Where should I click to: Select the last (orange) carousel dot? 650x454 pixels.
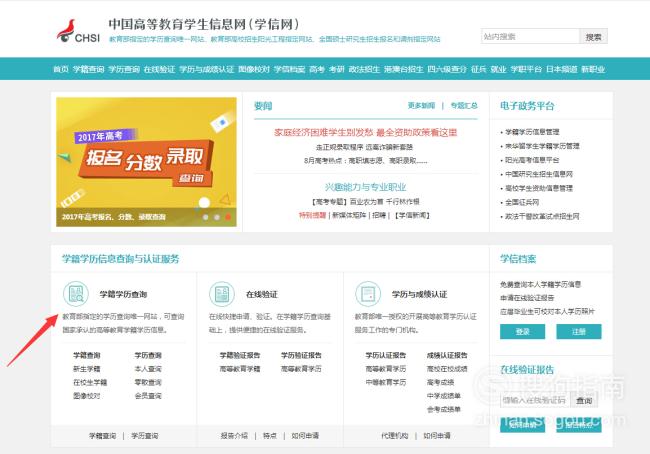pyautogui.click(x=228, y=217)
